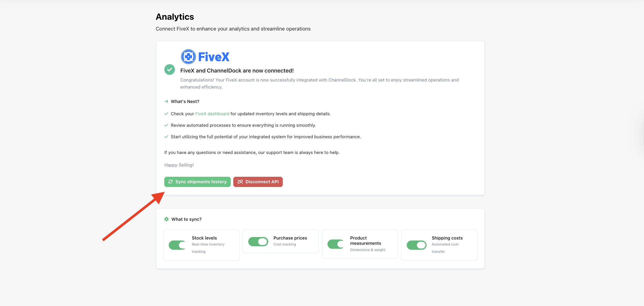
Task: Click the checkmark beside the FiveX dashboard line
Action: [x=166, y=114]
